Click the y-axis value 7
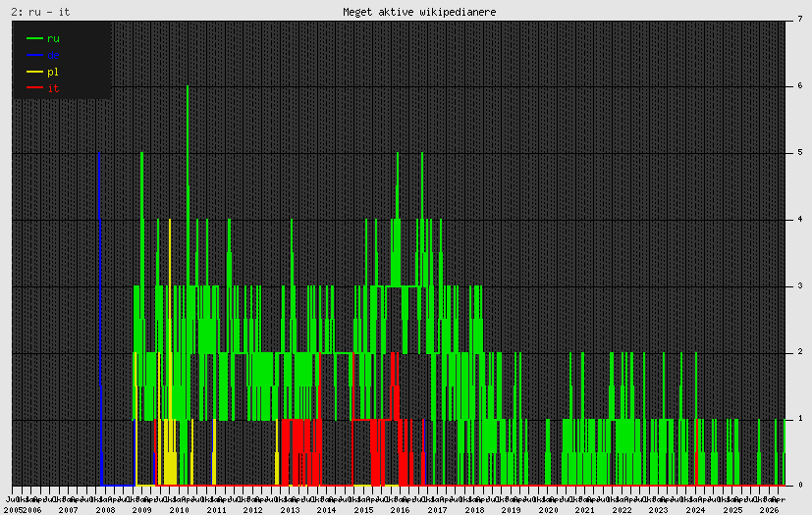 (x=800, y=20)
